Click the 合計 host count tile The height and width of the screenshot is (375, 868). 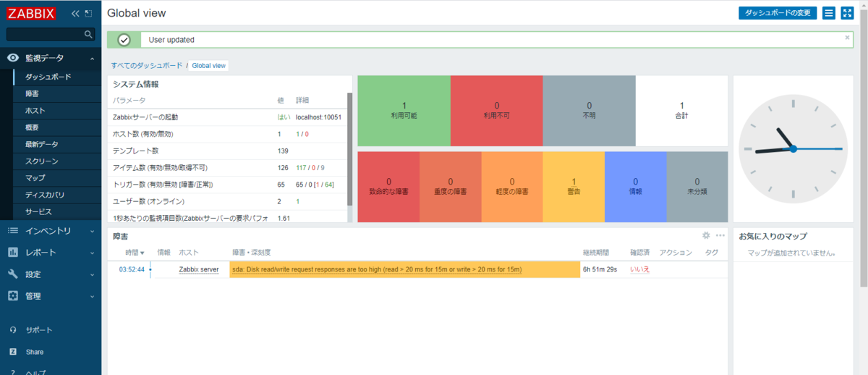[682, 111]
